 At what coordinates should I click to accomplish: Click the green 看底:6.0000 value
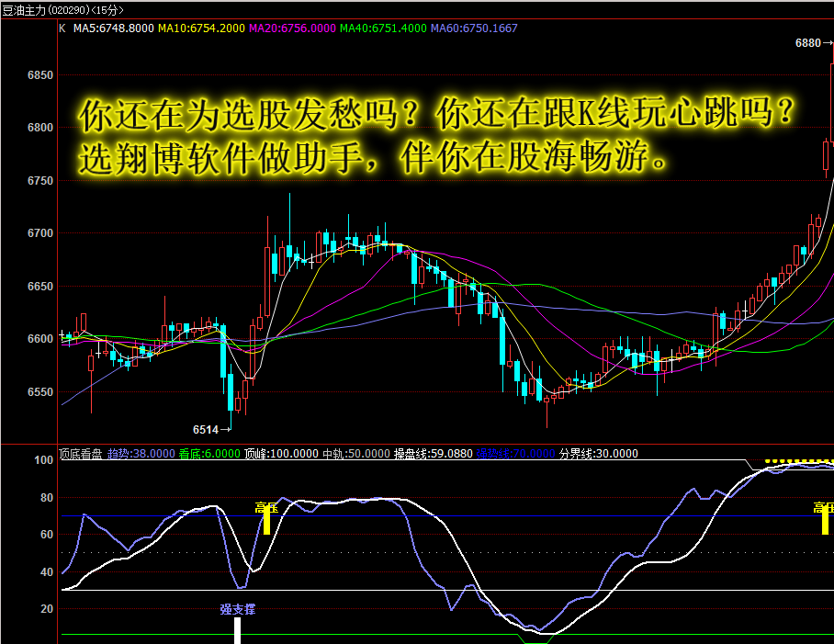tap(209, 454)
